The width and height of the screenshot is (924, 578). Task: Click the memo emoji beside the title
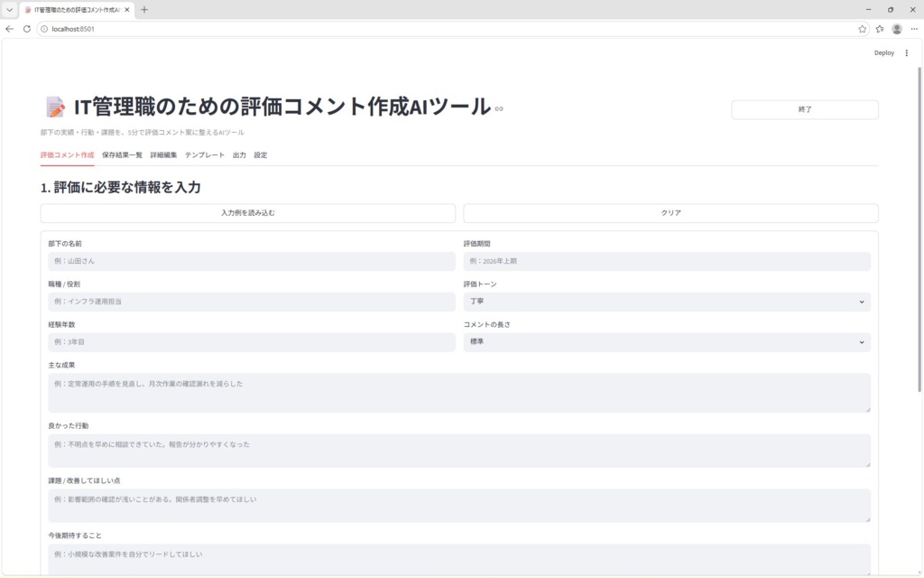pyautogui.click(x=55, y=107)
